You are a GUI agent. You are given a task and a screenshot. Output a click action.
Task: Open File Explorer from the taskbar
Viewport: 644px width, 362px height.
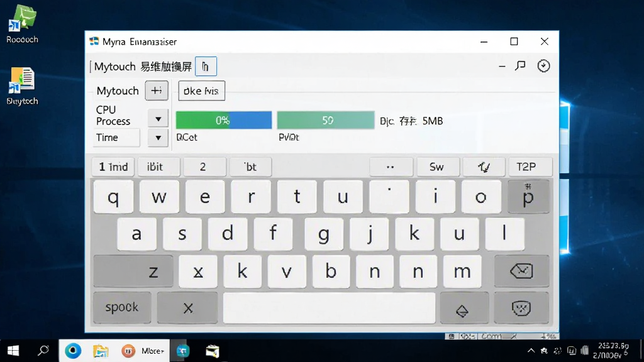pos(101,351)
